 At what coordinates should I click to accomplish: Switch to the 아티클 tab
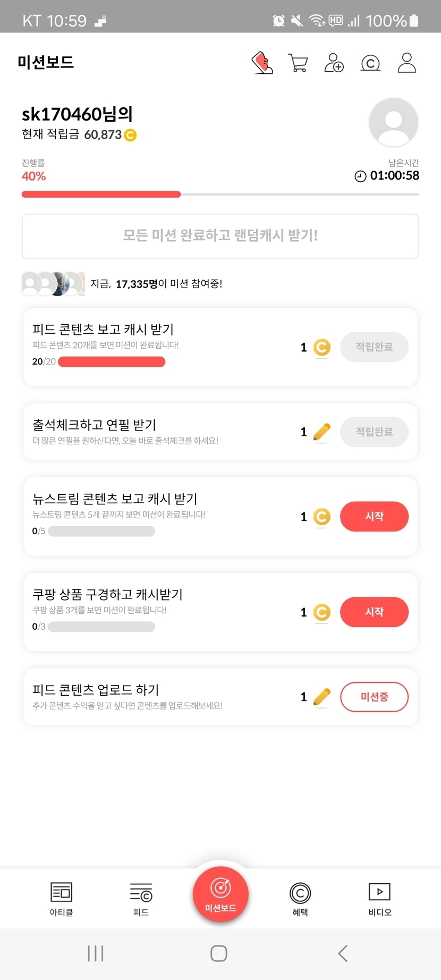pos(61,899)
